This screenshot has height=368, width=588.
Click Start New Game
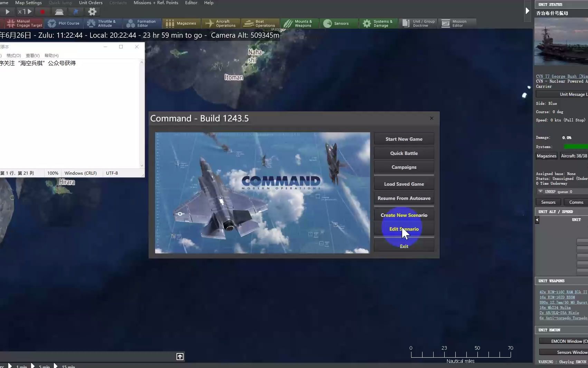pyautogui.click(x=404, y=139)
